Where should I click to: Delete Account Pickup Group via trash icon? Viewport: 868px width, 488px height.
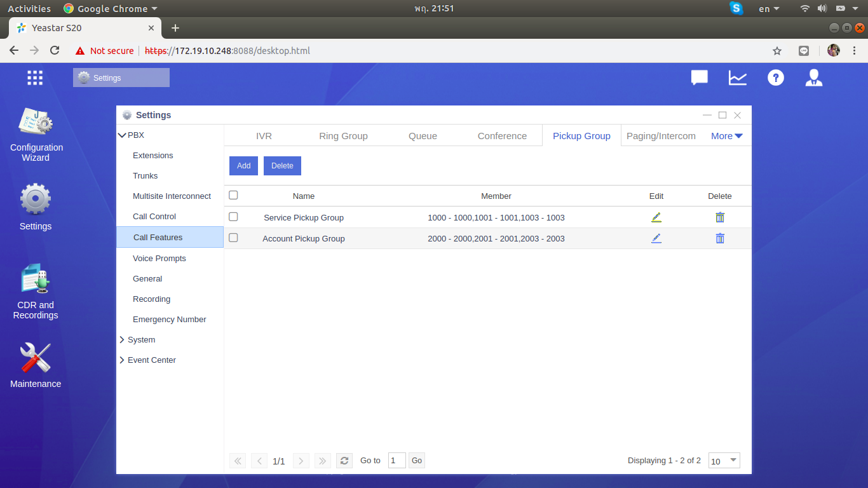[720, 238]
